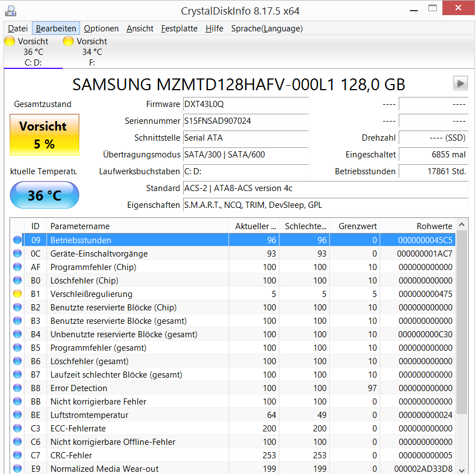Click the scrollbar up arrow of attribute list
This screenshot has height=474, width=476.
(462, 225)
